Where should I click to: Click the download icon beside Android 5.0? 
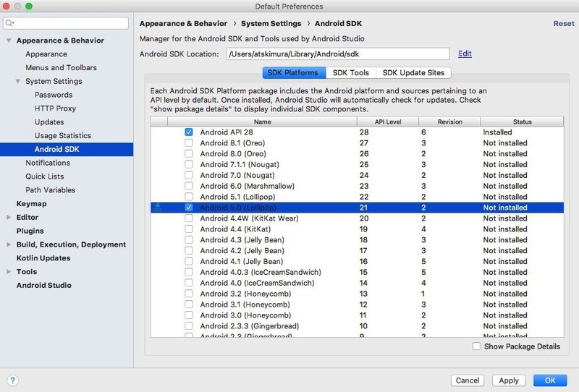(158, 208)
